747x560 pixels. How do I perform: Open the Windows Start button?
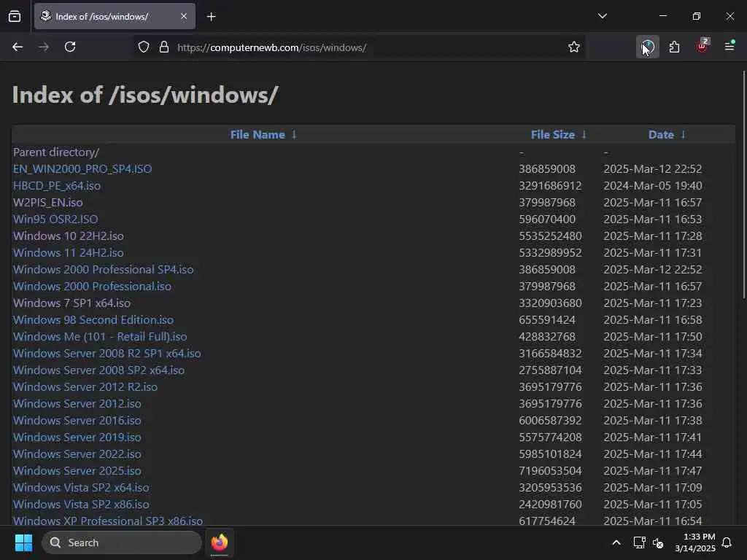click(x=23, y=542)
